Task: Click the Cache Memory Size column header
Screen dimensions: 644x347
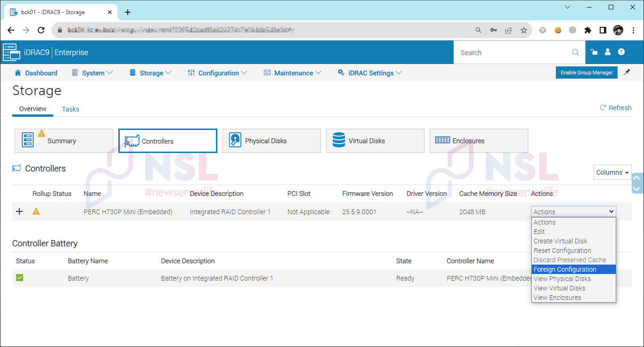Action: [x=488, y=194]
